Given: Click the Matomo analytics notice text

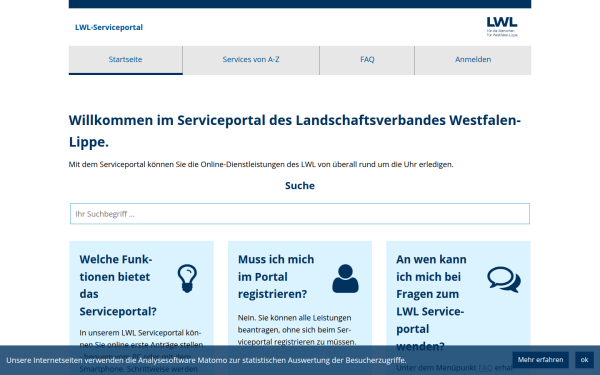Looking at the screenshot, I should point(206,360).
